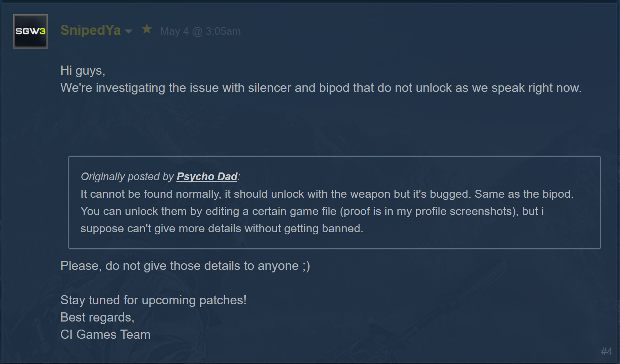
Task: Click the SGW3 avatar image
Action: click(x=30, y=31)
